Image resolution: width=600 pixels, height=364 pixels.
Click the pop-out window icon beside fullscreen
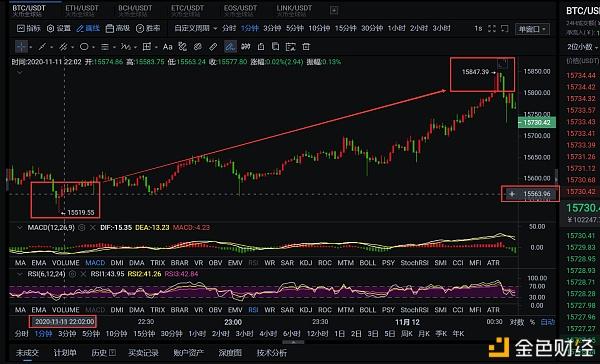505,28
